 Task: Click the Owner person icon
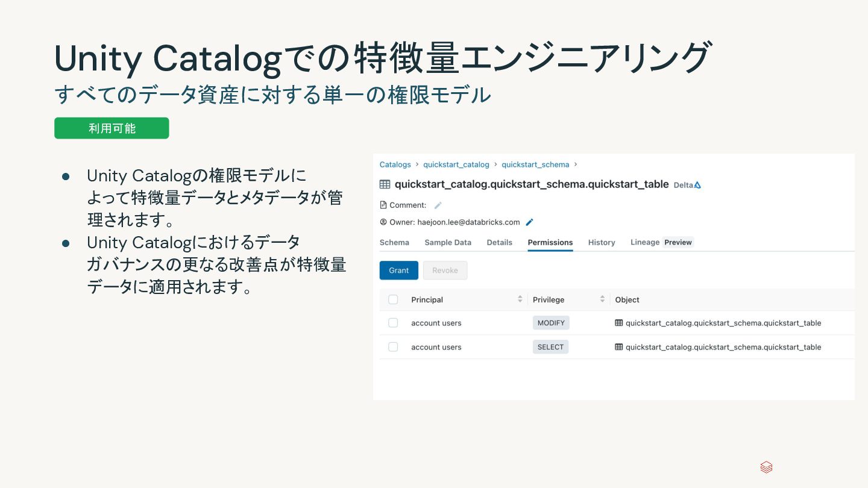[x=383, y=222]
